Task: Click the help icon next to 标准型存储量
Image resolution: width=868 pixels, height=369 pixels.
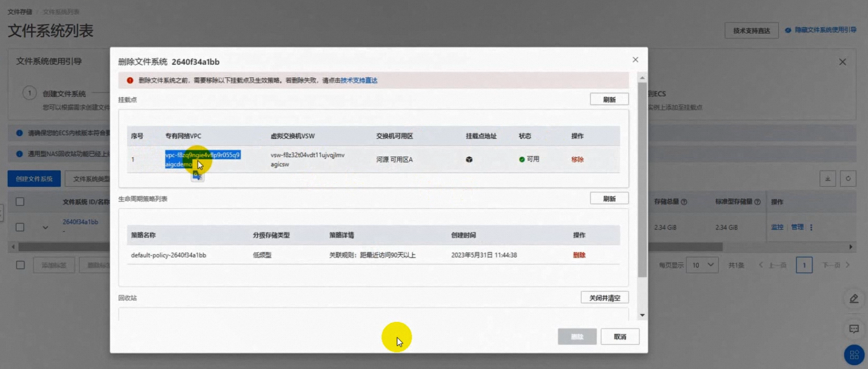Action: point(757,202)
